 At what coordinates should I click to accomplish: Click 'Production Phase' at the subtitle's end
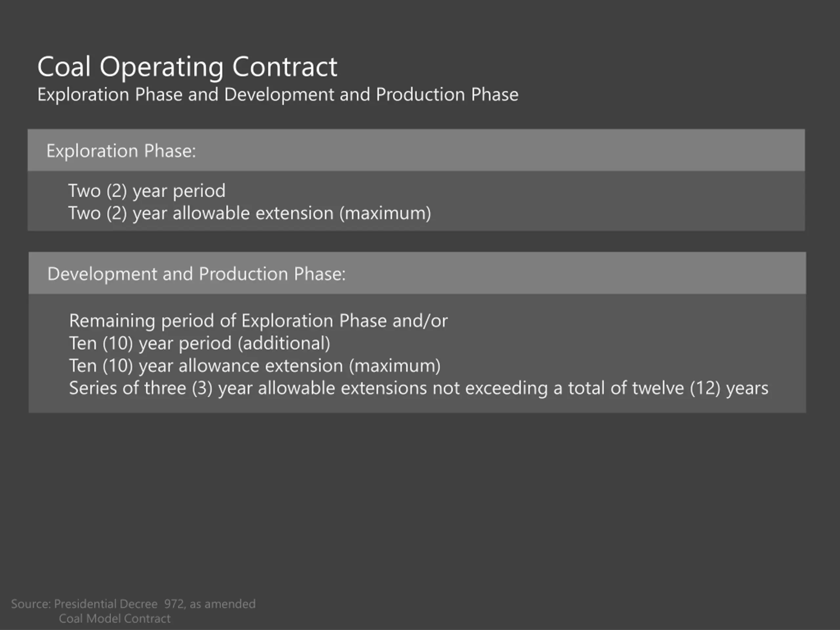[x=447, y=94]
